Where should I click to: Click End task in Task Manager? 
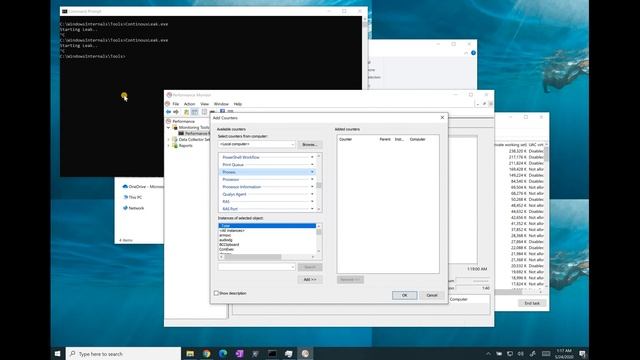pyautogui.click(x=532, y=303)
